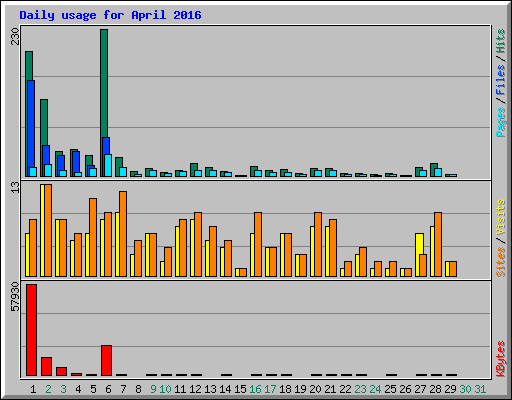Select day 9 on the x-axis
Image resolution: width=512 pixels, height=400 pixels.
[153, 389]
